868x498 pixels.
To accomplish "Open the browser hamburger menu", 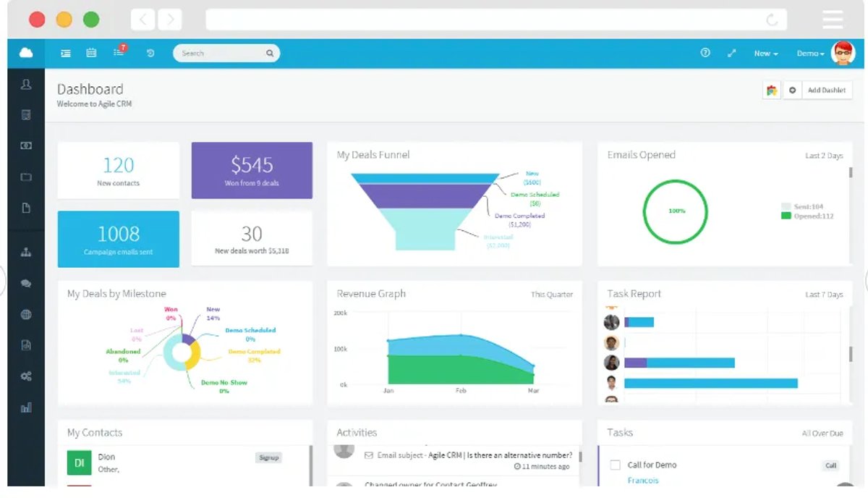I will (x=833, y=20).
